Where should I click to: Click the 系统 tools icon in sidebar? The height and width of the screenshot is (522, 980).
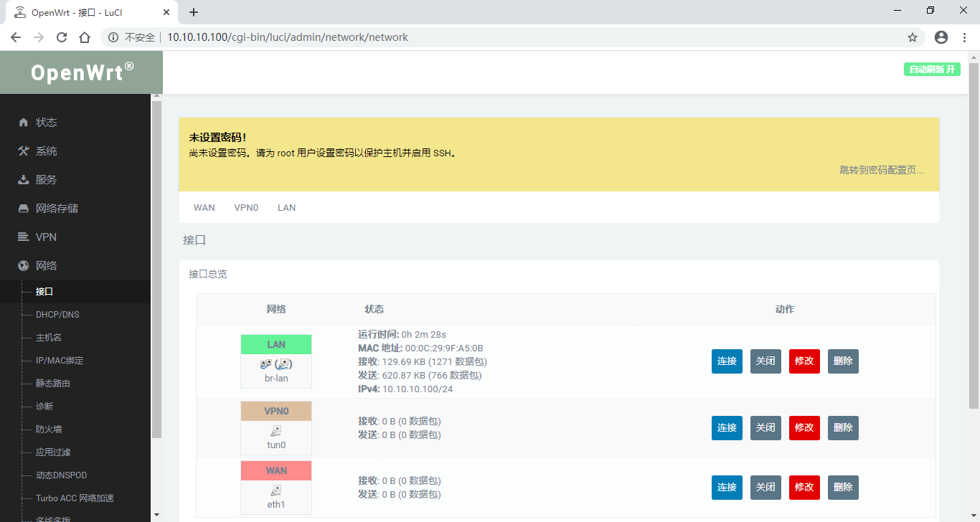coord(24,151)
